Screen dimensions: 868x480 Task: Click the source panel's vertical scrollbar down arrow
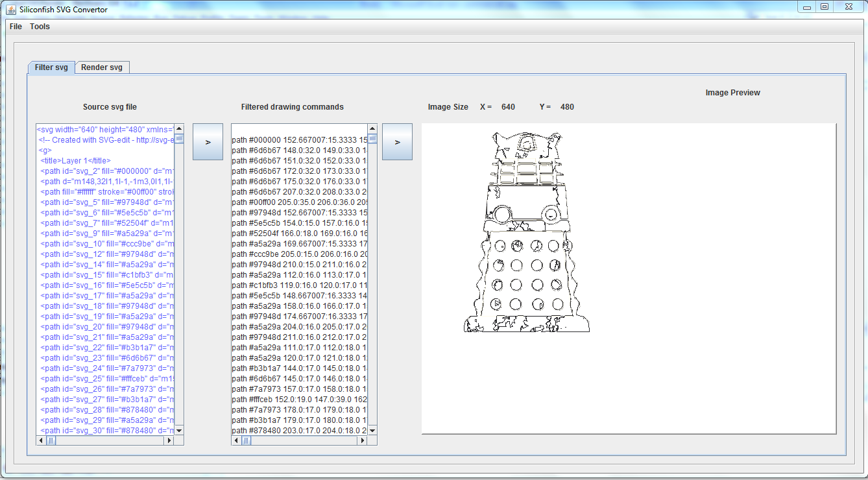click(x=180, y=431)
